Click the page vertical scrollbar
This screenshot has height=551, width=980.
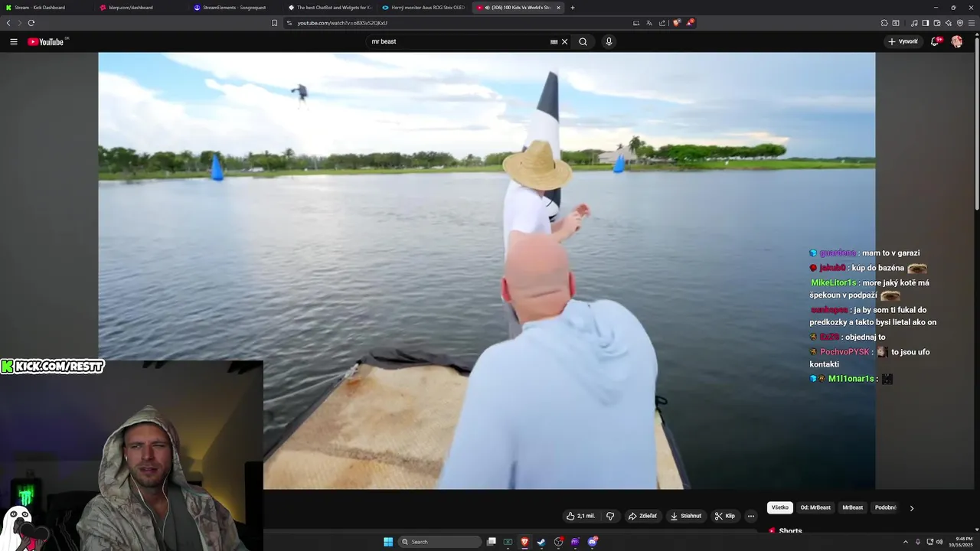pyautogui.click(x=977, y=122)
